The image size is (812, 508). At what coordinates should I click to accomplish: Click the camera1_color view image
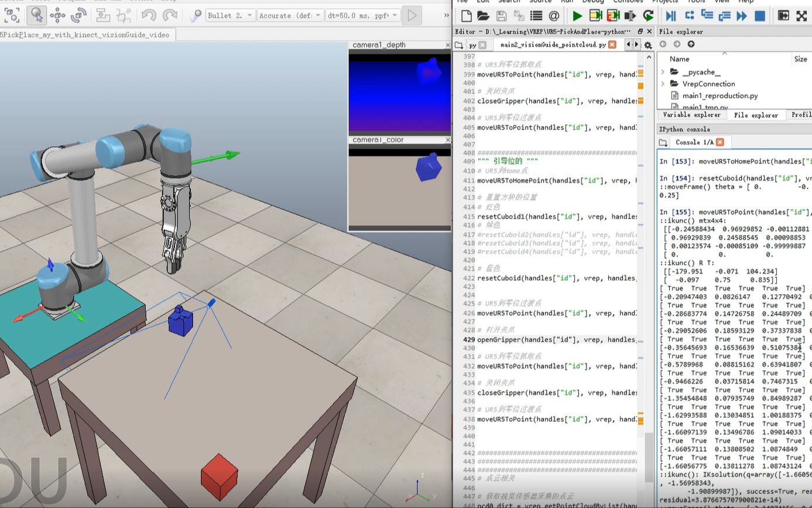[x=400, y=187]
